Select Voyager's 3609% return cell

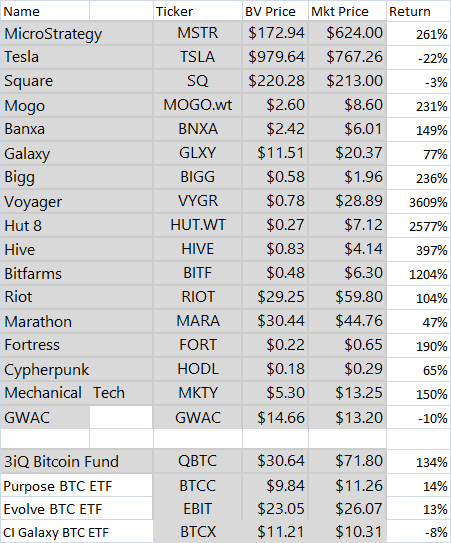[x=419, y=201]
